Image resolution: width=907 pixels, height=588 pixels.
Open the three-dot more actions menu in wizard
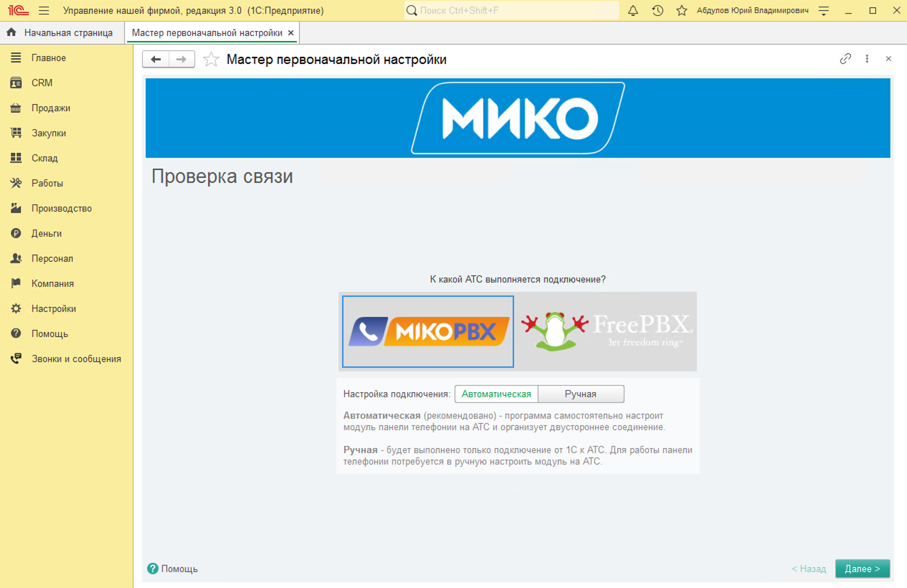867,59
